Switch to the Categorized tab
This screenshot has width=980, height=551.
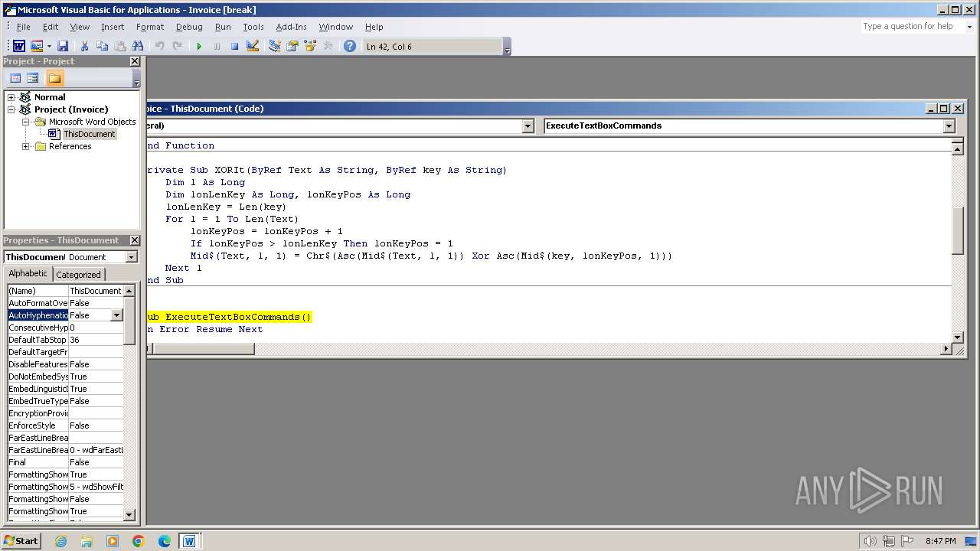pyautogui.click(x=78, y=274)
